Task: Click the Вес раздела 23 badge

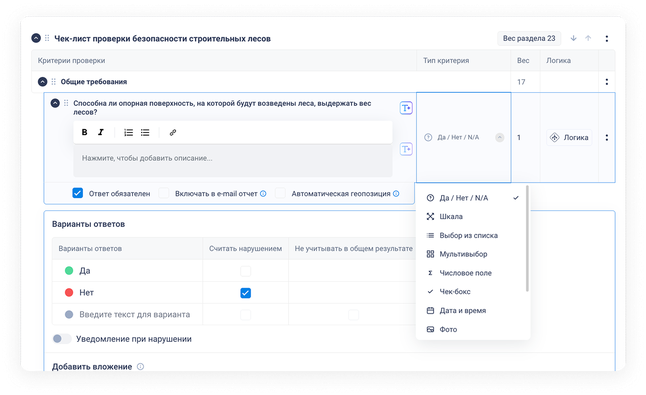Action: point(529,38)
